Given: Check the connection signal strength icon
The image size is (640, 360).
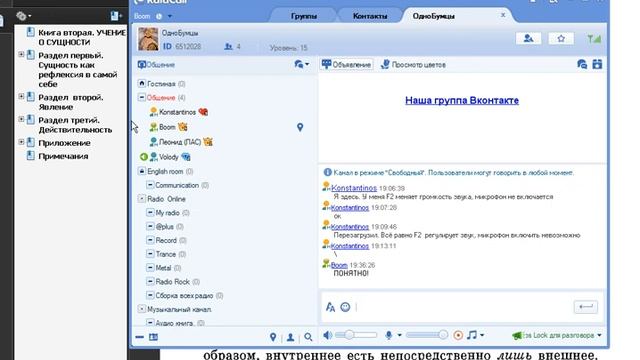Looking at the screenshot, I should pos(594,39).
